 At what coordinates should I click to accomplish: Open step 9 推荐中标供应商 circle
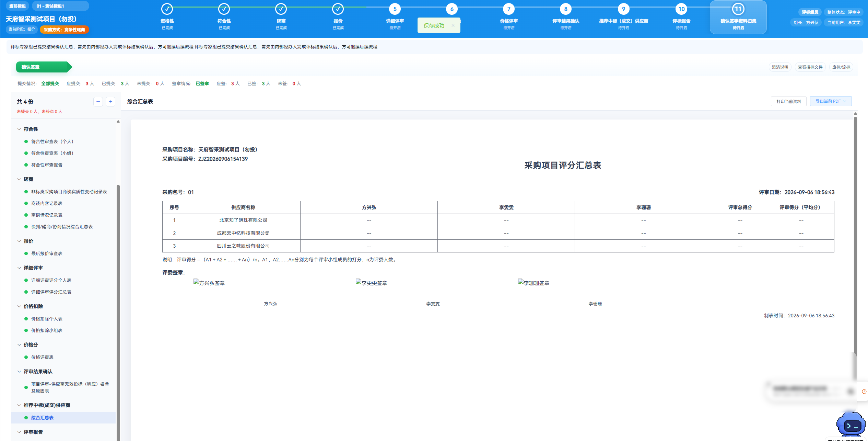click(623, 9)
